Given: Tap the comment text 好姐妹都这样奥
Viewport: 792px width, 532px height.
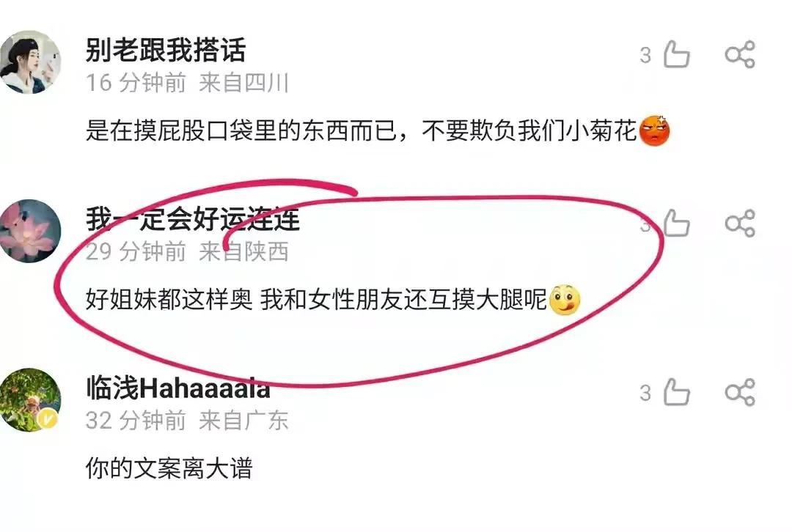Looking at the screenshot, I should point(169,300).
